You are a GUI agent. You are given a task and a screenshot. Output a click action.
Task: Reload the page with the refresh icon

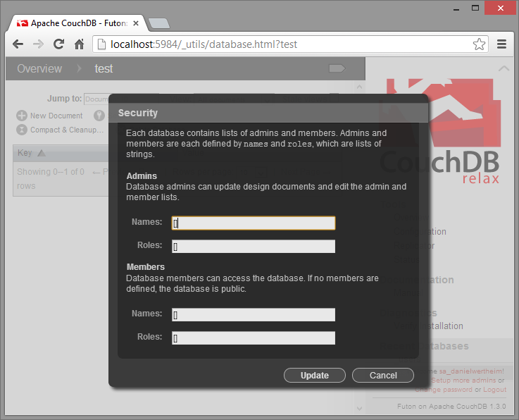[59, 44]
